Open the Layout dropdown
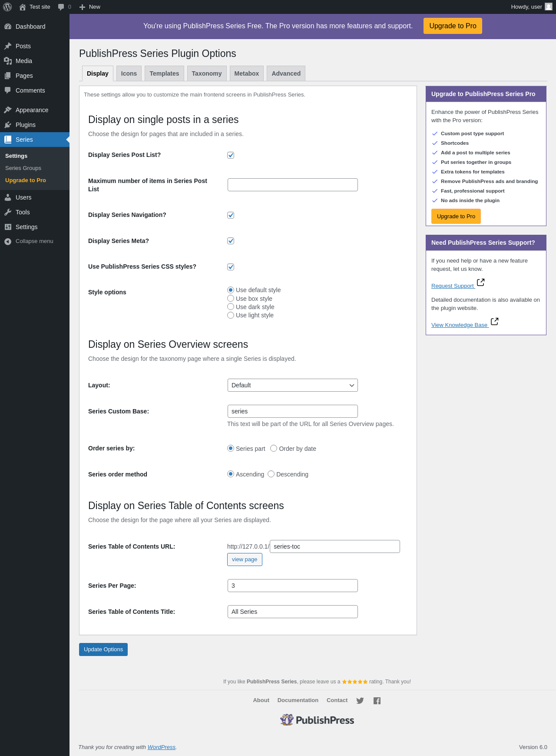 tap(293, 385)
